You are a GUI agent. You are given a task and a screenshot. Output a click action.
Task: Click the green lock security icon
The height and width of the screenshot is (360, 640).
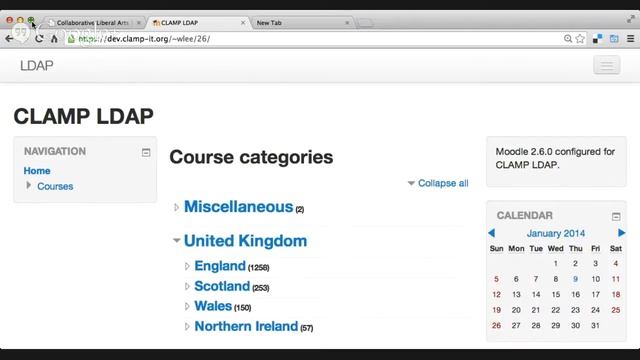point(71,39)
